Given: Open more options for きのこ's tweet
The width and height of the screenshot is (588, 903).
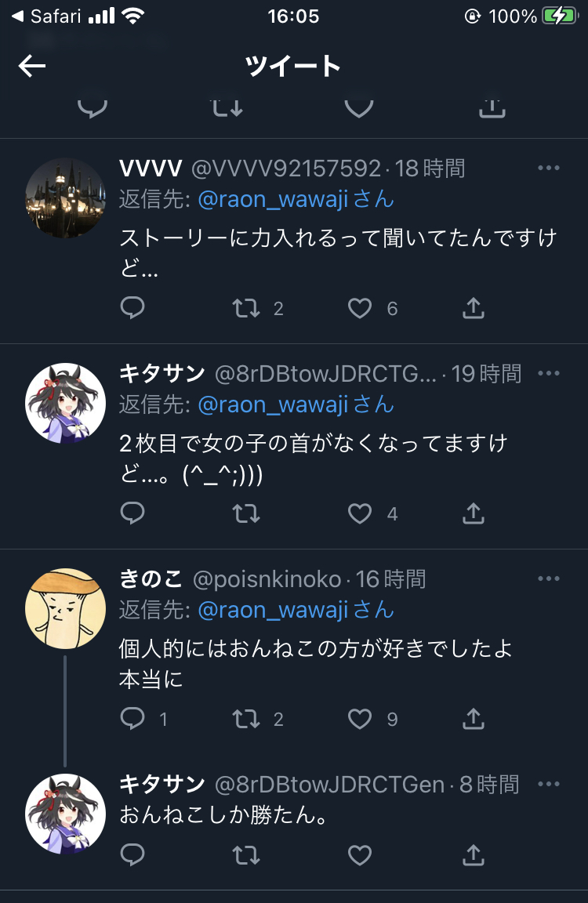Looking at the screenshot, I should coord(548,578).
